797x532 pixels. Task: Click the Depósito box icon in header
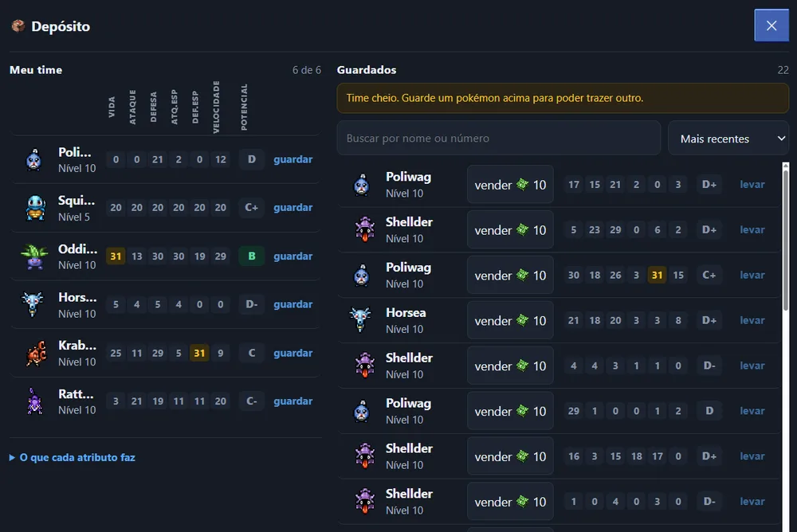(18, 26)
